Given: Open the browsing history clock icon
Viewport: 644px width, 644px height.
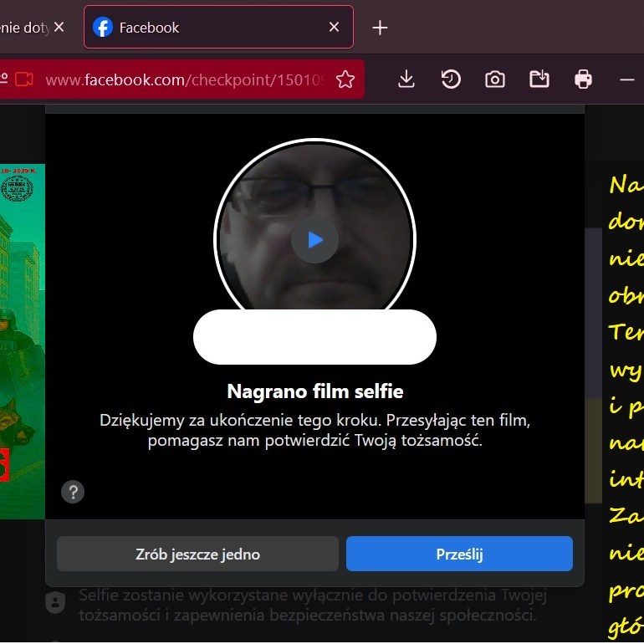Looking at the screenshot, I should click(x=451, y=79).
